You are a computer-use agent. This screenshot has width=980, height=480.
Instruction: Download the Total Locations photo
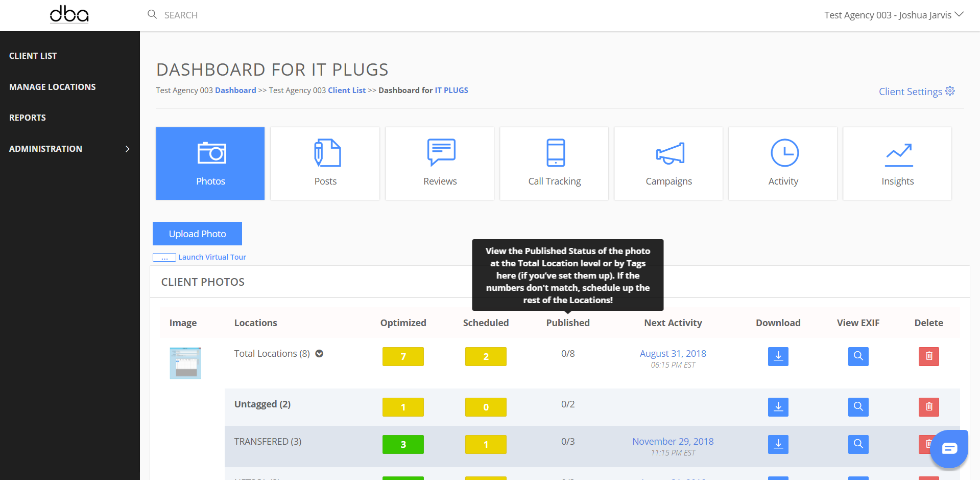click(x=778, y=356)
